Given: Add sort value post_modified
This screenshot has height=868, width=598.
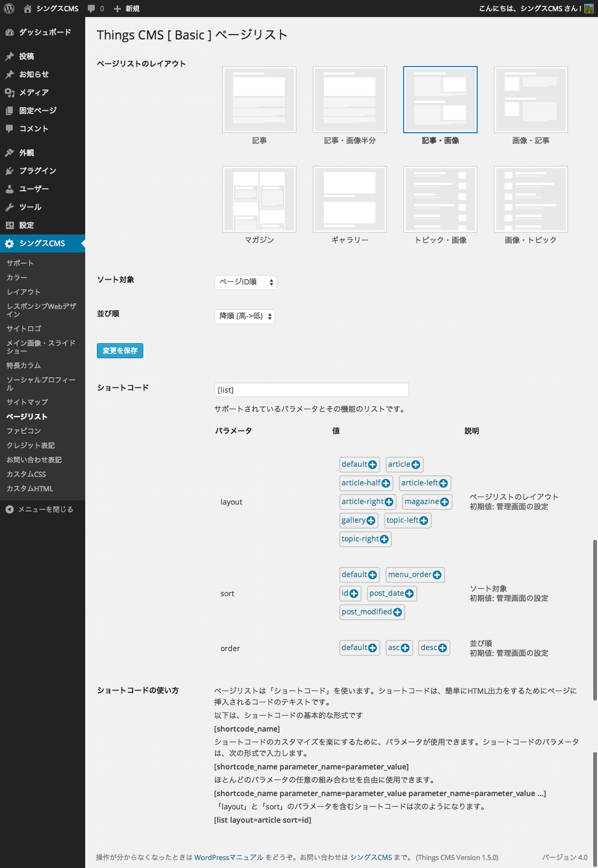Looking at the screenshot, I should coord(372,612).
